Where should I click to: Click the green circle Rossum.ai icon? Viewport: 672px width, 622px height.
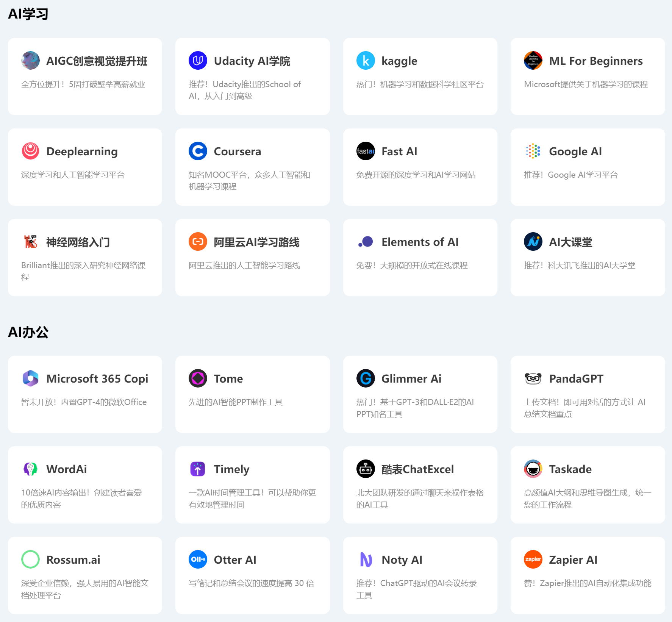[x=30, y=559]
